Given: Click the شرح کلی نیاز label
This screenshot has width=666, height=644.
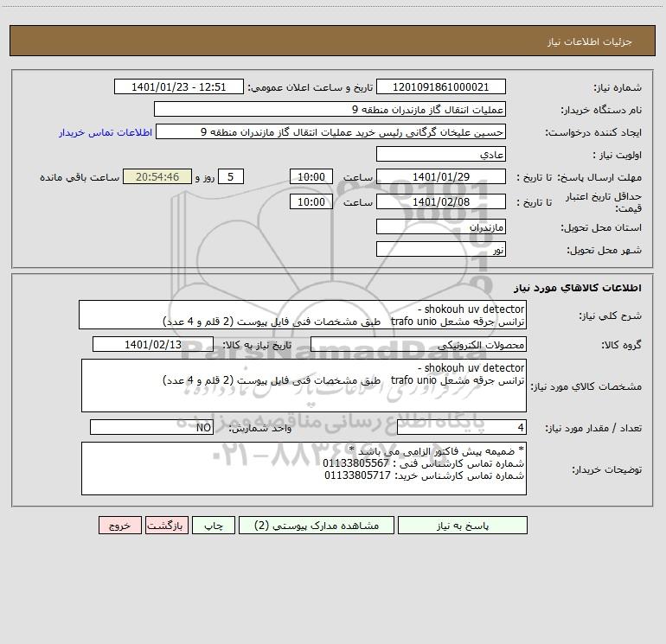Looking at the screenshot, I should [x=611, y=316].
